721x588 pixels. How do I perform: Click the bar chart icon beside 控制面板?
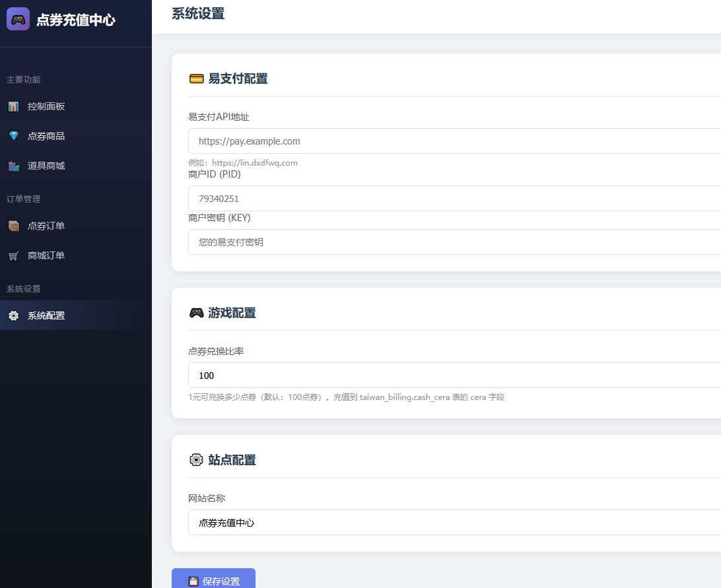point(13,106)
